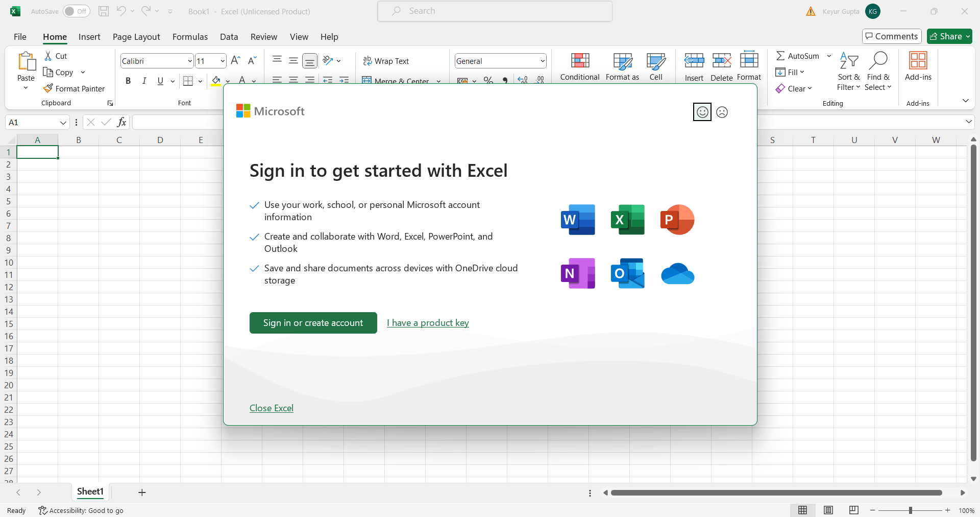Click the green Share button
The width and height of the screenshot is (980, 517).
click(949, 36)
